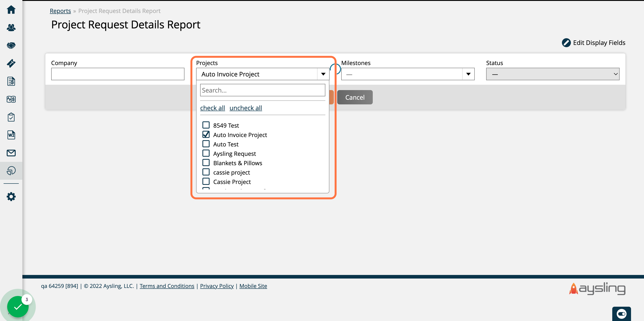The image size is (644, 321).
Task: Click the 'Auto Test' option label
Action: 226,144
